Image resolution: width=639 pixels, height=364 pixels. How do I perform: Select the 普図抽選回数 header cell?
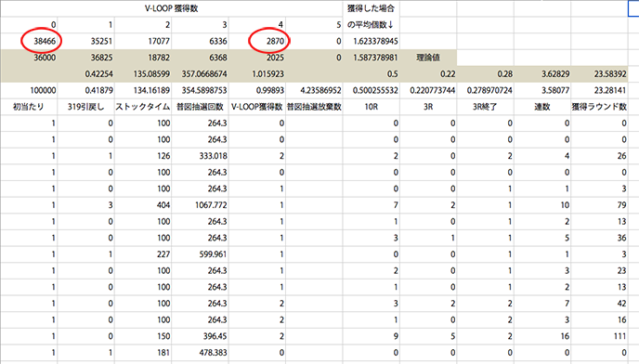[200, 107]
